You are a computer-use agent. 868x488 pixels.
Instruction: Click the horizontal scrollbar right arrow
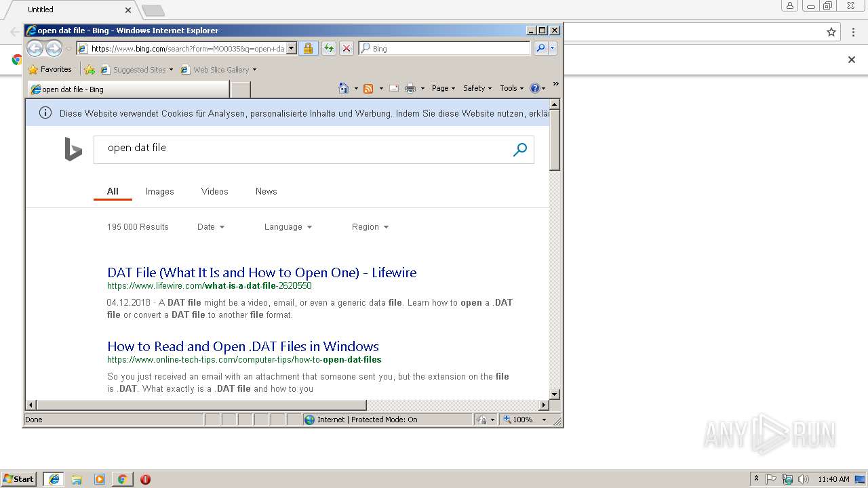click(x=543, y=405)
